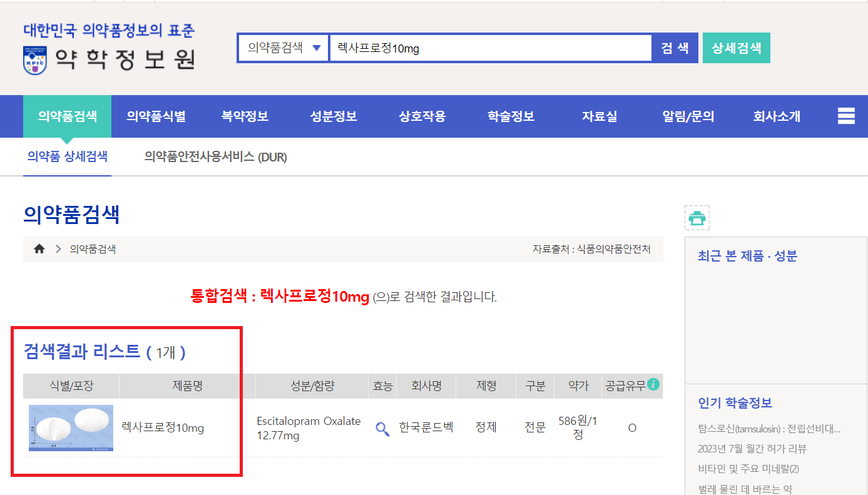Click the 제품명 column header
Image resolution: width=868 pixels, height=495 pixels.
click(187, 386)
